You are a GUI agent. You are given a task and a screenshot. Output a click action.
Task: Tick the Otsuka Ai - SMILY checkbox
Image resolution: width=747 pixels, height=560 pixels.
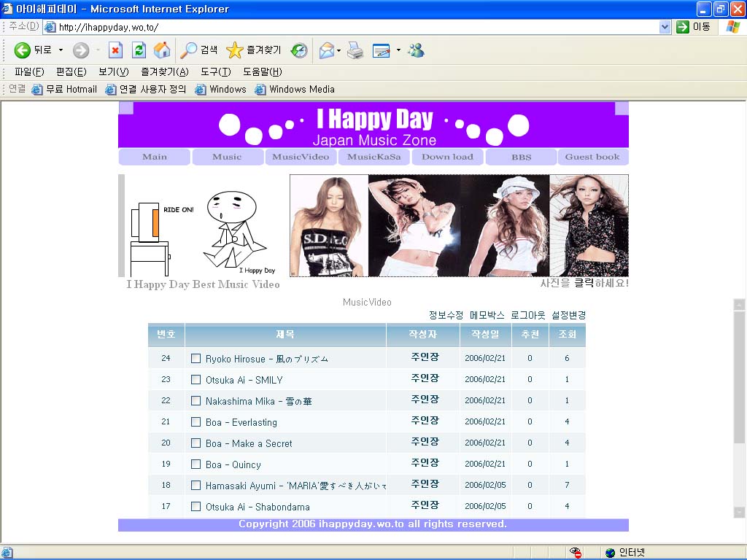click(196, 379)
